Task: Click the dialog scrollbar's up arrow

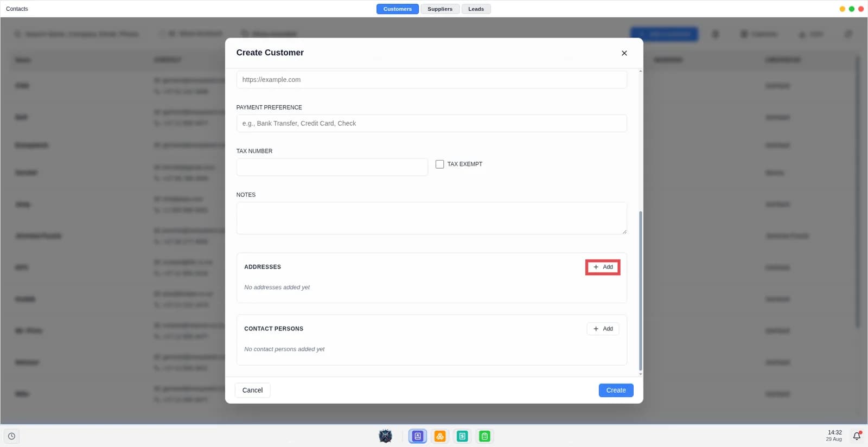Action: pyautogui.click(x=640, y=71)
